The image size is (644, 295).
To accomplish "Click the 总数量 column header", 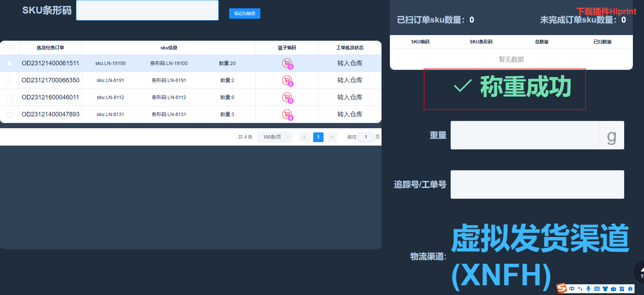I will click(542, 42).
